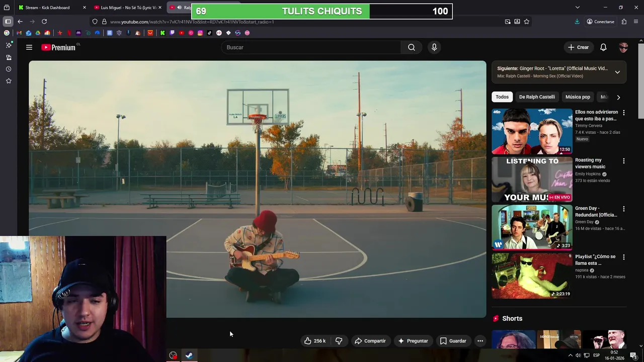Image resolution: width=644 pixels, height=362 pixels.
Task: Open the browser downloads arrow
Action: pyautogui.click(x=577, y=22)
